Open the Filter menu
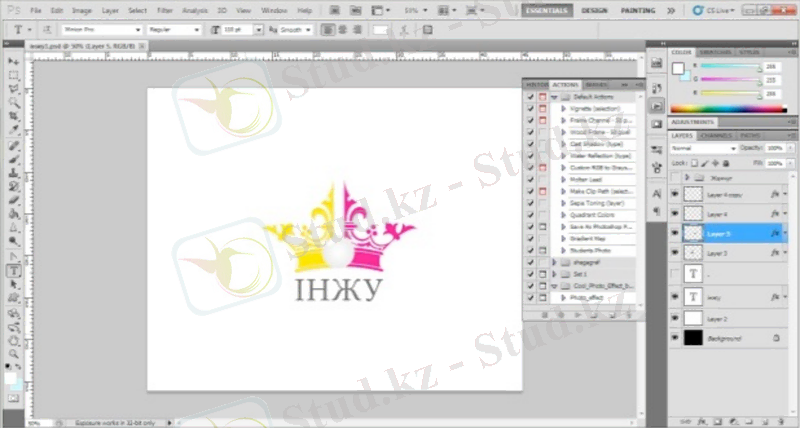Viewport: 800px width, 428px height. coord(163,10)
